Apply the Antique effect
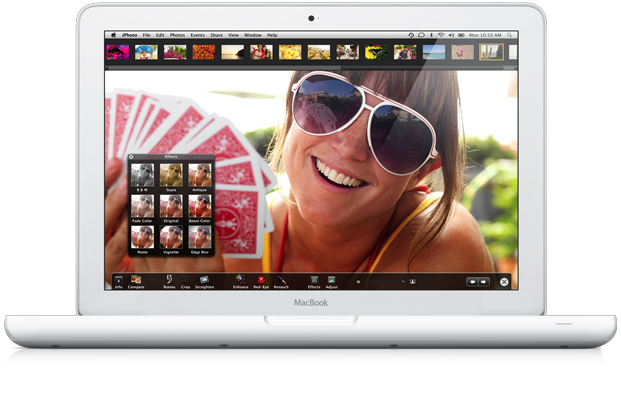 pyautogui.click(x=200, y=177)
